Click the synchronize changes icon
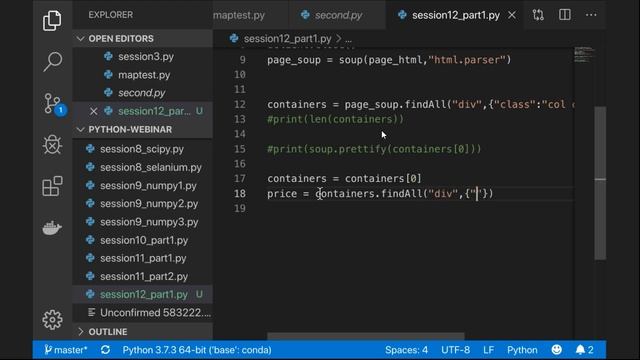Viewport: 640px width, 360px height. (105, 350)
